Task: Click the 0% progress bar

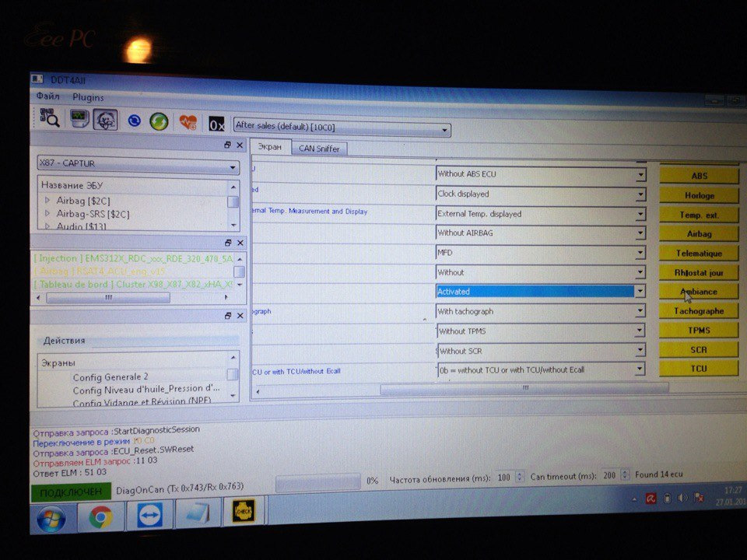Action: click(x=317, y=482)
